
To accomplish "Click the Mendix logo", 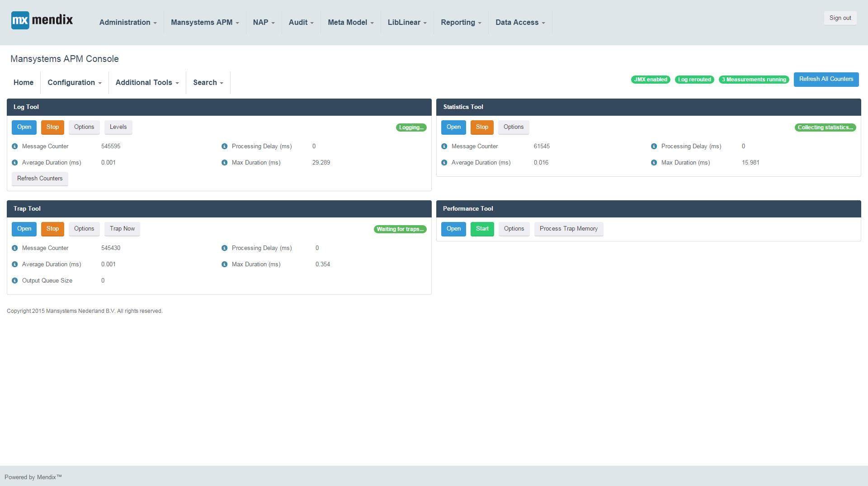I will point(42,20).
